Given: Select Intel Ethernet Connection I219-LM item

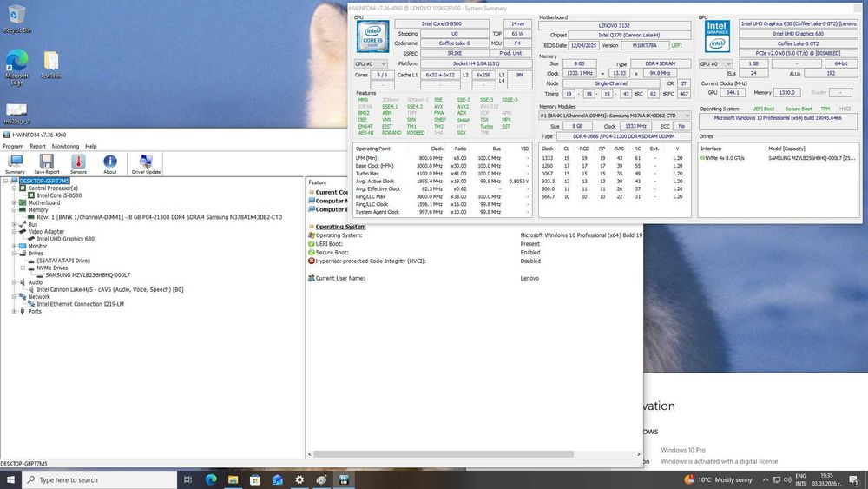Looking at the screenshot, I should [80, 304].
